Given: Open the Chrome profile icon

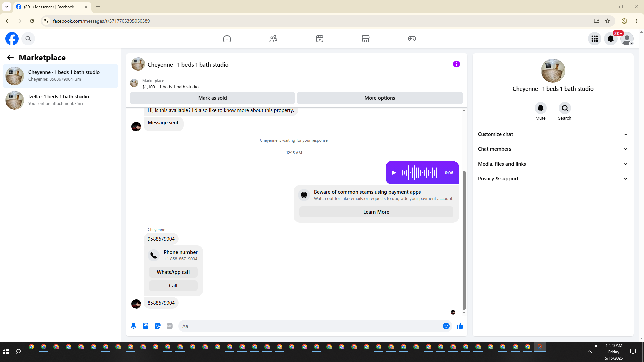Looking at the screenshot, I should click(624, 21).
